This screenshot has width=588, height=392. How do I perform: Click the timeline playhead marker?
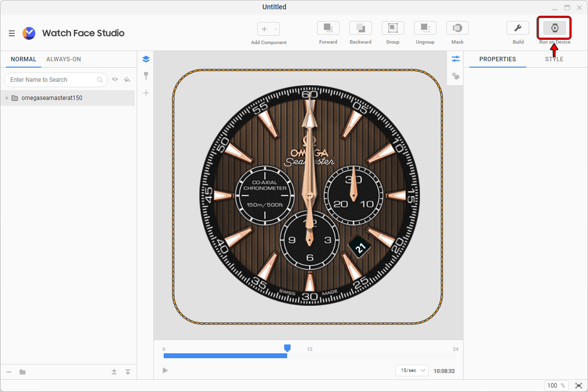[287, 348]
